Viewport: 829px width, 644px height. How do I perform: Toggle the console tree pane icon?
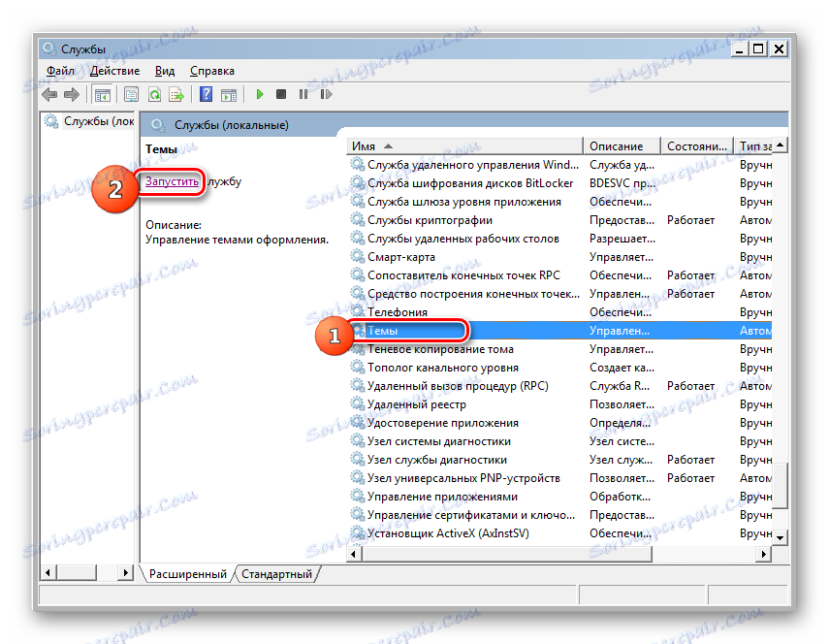point(102,95)
